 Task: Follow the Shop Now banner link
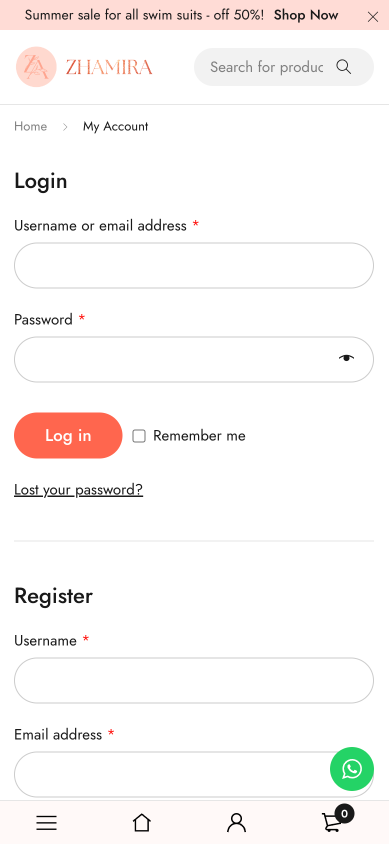pos(306,15)
